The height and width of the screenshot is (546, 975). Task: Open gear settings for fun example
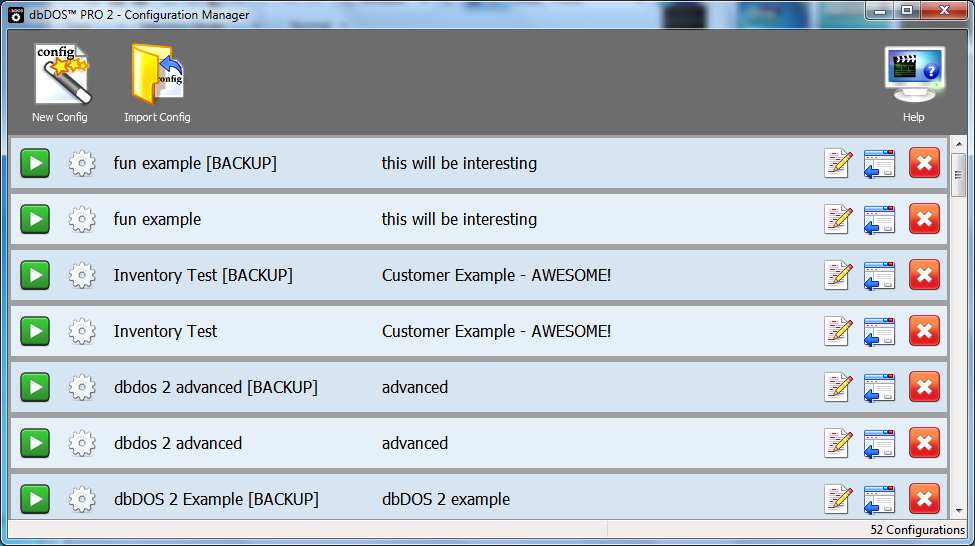[82, 220]
